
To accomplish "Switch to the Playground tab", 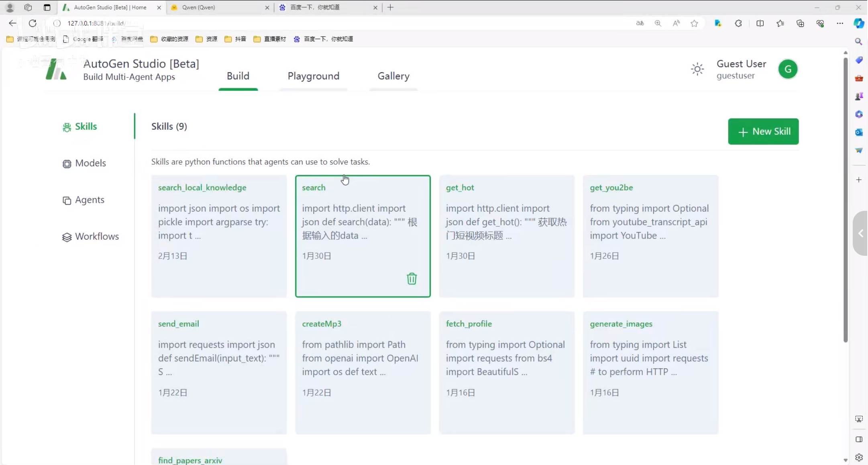I will pyautogui.click(x=314, y=76).
